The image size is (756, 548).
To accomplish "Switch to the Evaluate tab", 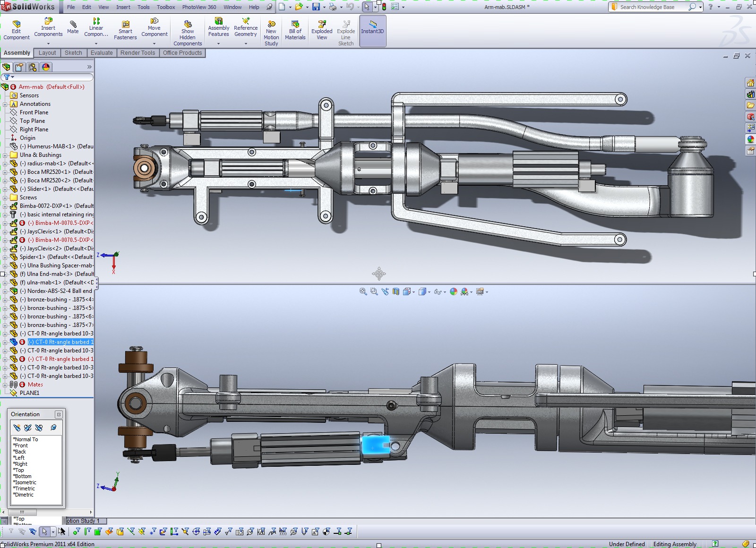I will click(x=102, y=53).
